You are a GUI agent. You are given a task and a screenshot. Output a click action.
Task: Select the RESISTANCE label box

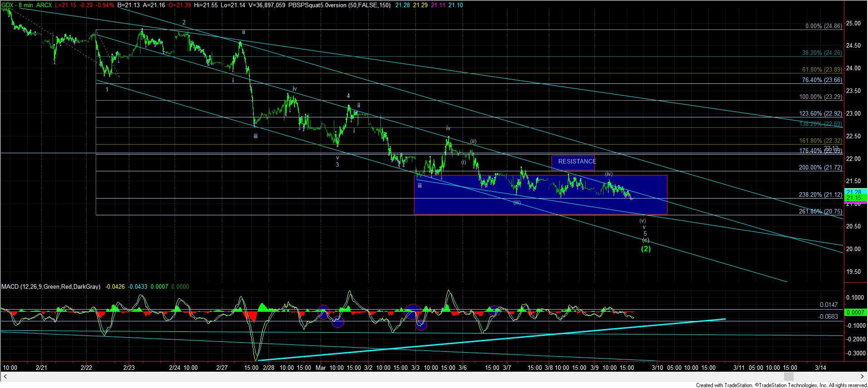573,163
